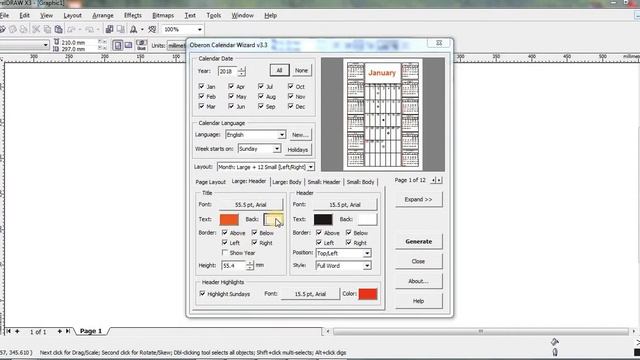Click the Copy icon in the toolbar

click(x=47, y=29)
